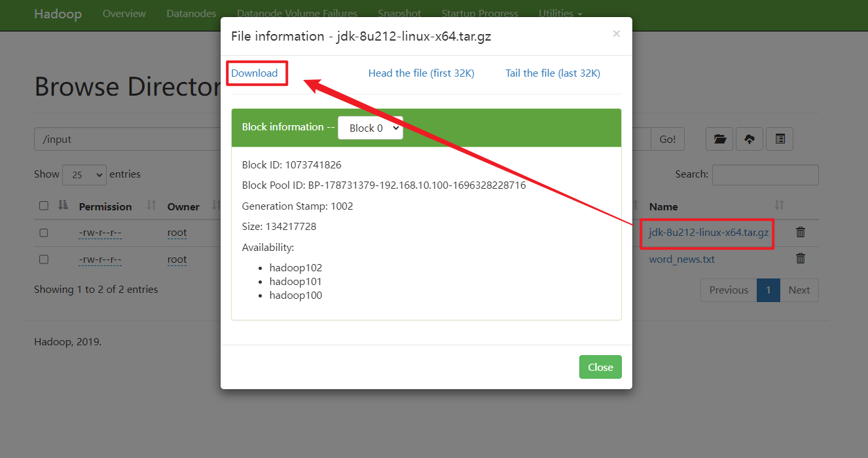Click the Hadoop brand link
Viewport: 868px width, 458px height.
58,14
